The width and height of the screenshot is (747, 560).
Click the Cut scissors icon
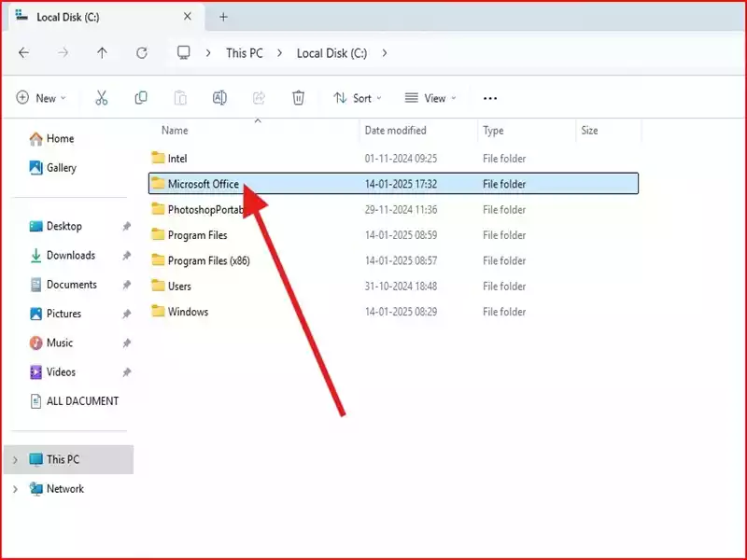pyautogui.click(x=102, y=98)
